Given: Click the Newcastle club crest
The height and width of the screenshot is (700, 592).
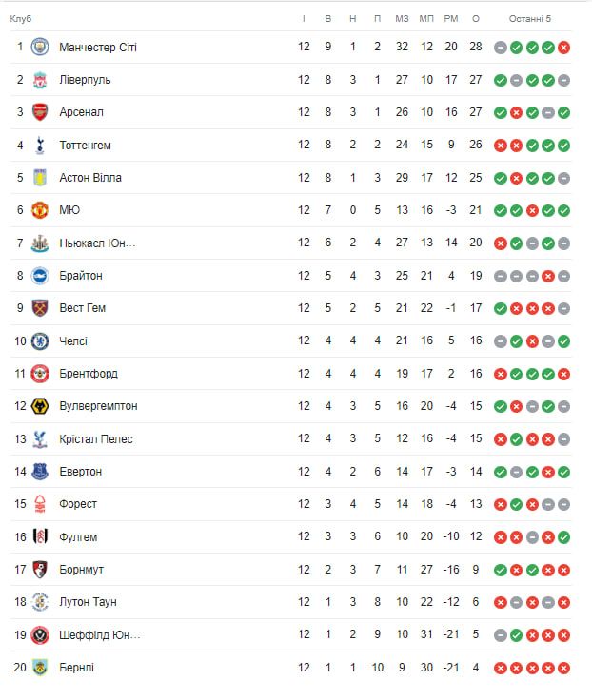Looking at the screenshot, I should [40, 243].
